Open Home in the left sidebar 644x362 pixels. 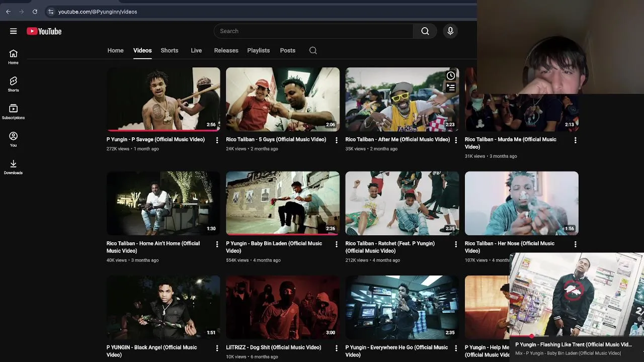pyautogui.click(x=14, y=57)
